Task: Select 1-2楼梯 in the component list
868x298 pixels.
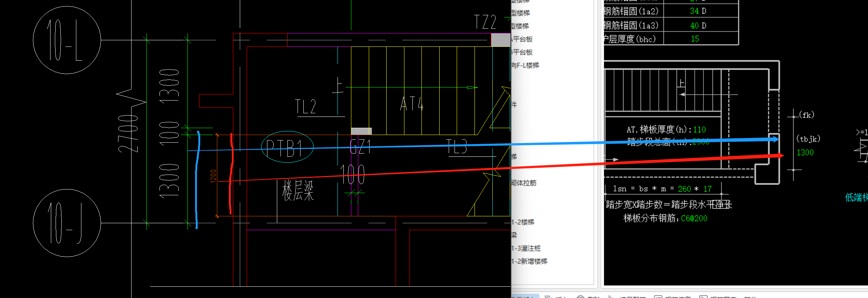Action: (x=523, y=222)
